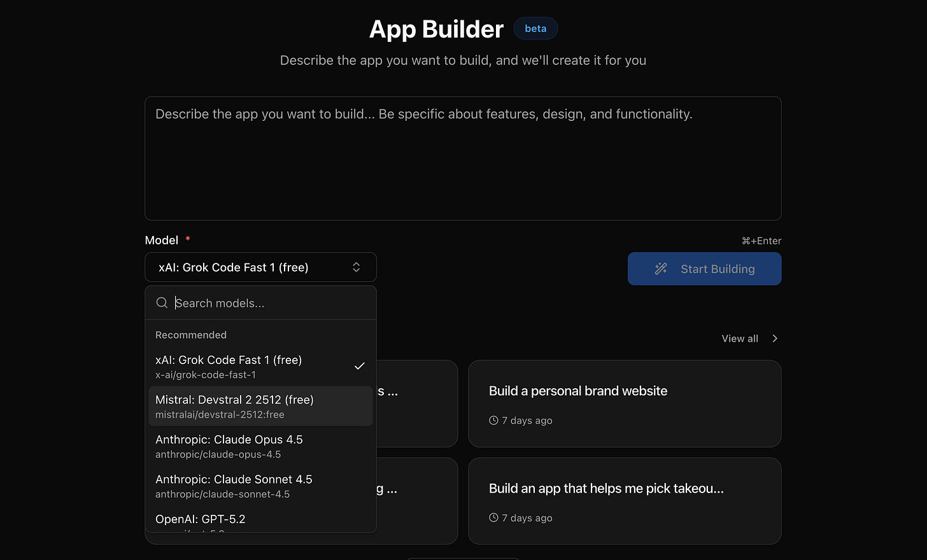Click the App Builder heading
This screenshot has width=927, height=560.
[x=436, y=29]
